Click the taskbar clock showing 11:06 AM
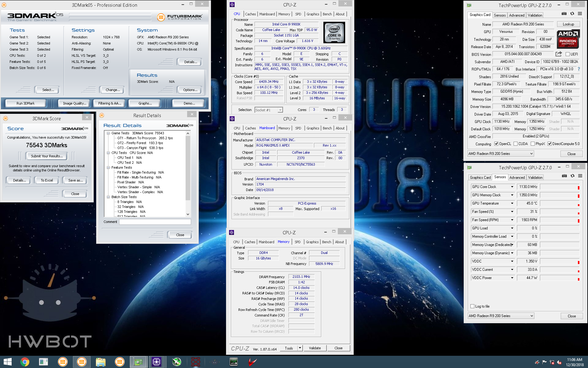 575,362
